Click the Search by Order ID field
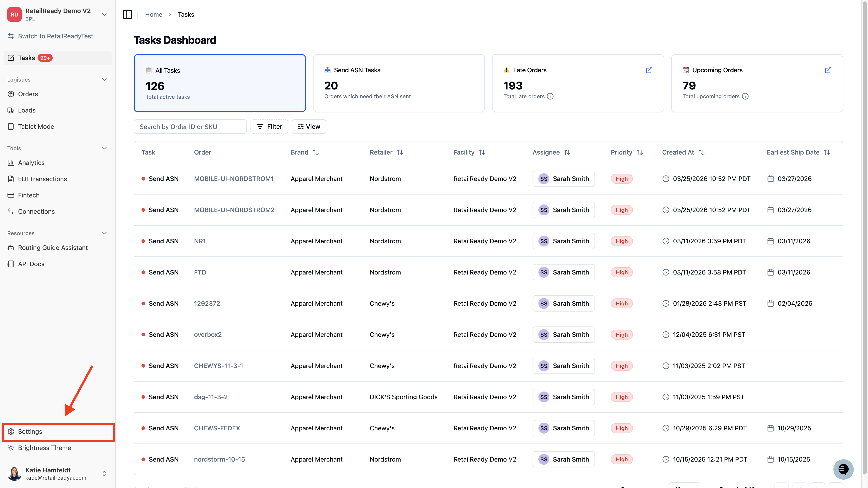 tap(190, 127)
